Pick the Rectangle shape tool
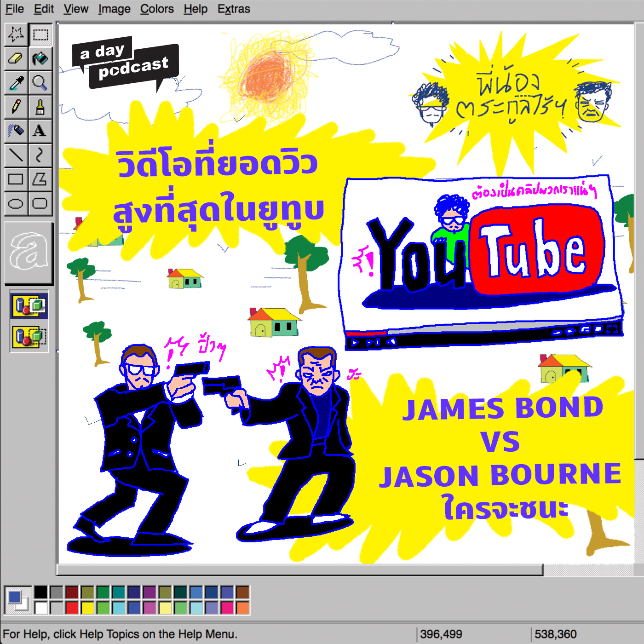This screenshot has height=644, width=644. click(16, 179)
